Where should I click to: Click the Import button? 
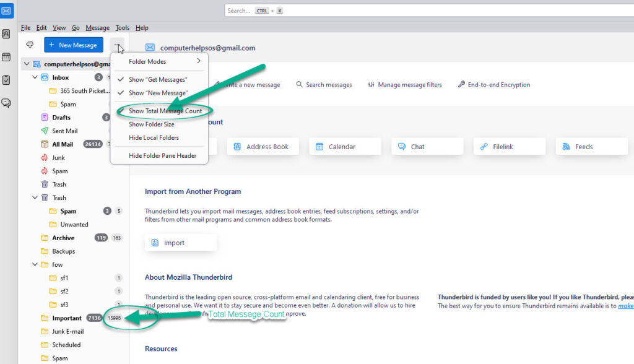tap(181, 243)
